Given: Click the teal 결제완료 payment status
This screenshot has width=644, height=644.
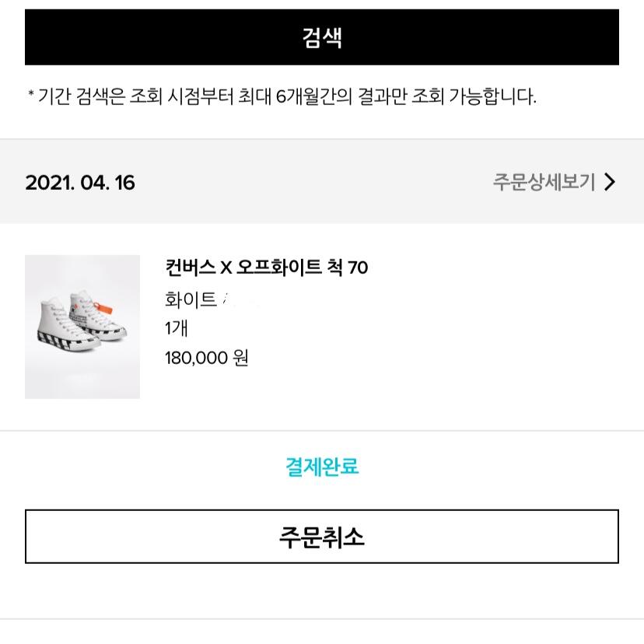Looking at the screenshot, I should (322, 467).
